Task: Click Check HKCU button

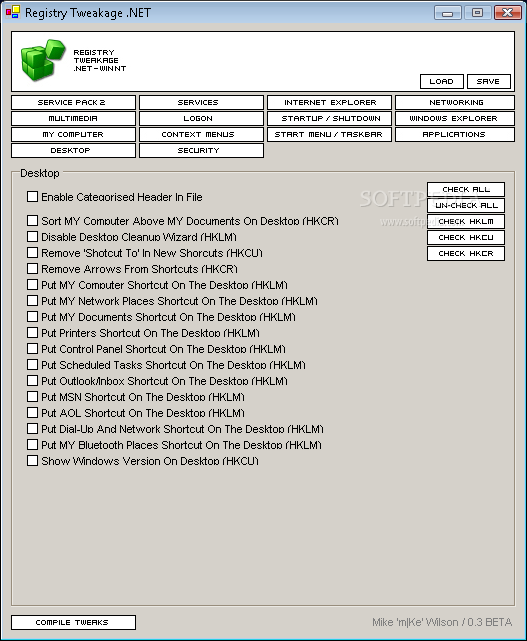Action: tap(466, 237)
